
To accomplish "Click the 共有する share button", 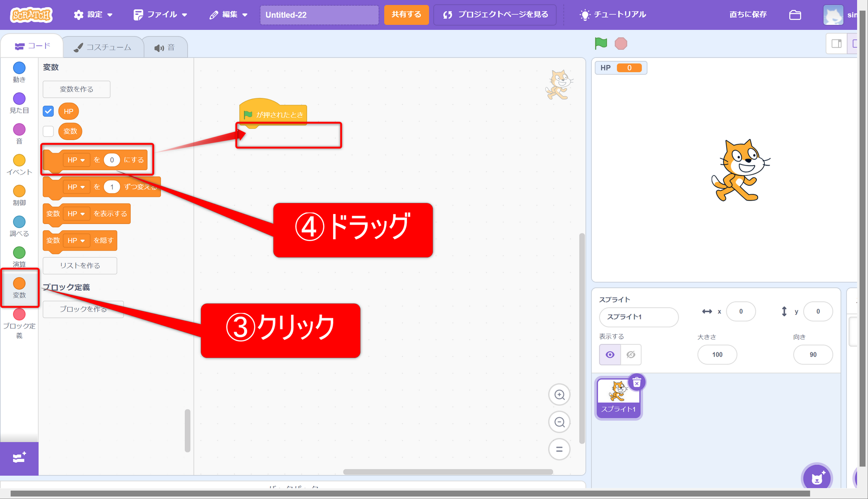I will tap(406, 14).
